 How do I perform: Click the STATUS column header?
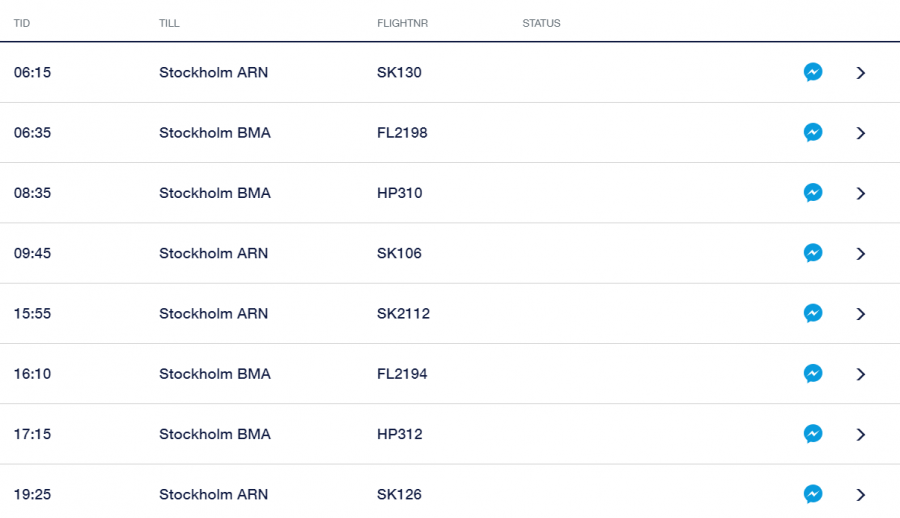[541, 23]
